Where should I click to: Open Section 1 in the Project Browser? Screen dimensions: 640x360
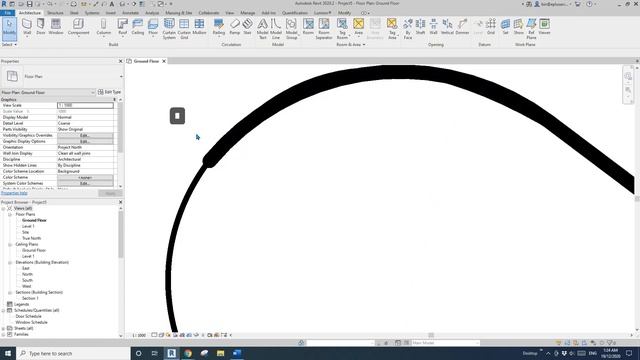30,298
